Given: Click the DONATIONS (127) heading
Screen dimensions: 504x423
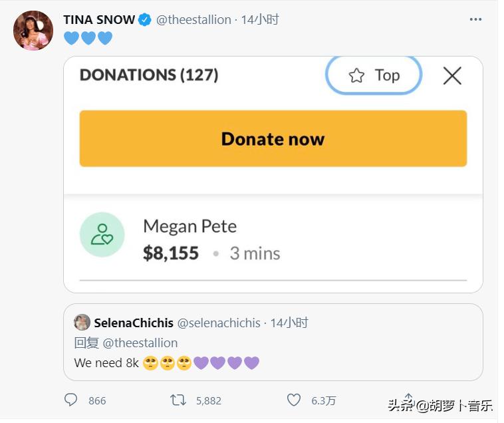Looking at the screenshot, I should pos(149,75).
